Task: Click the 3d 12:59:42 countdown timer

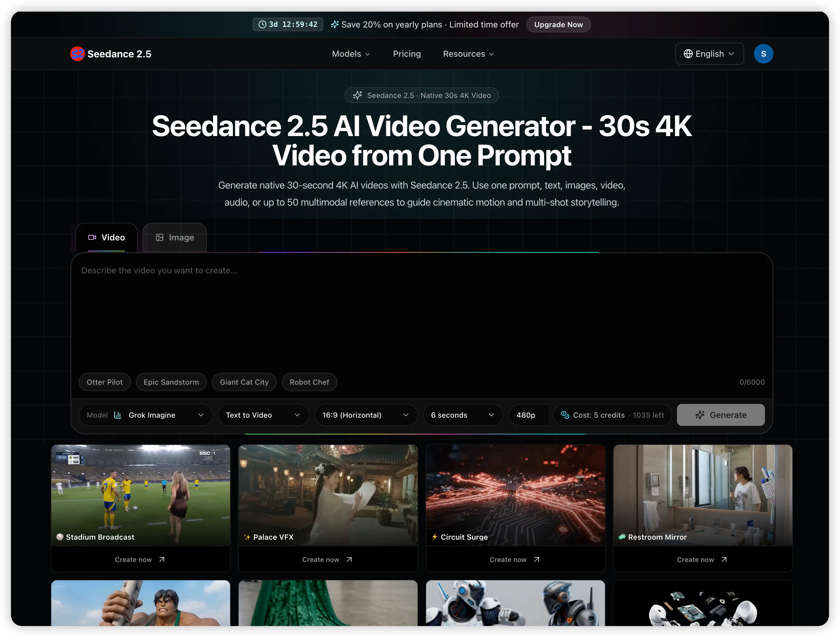Action: (288, 25)
